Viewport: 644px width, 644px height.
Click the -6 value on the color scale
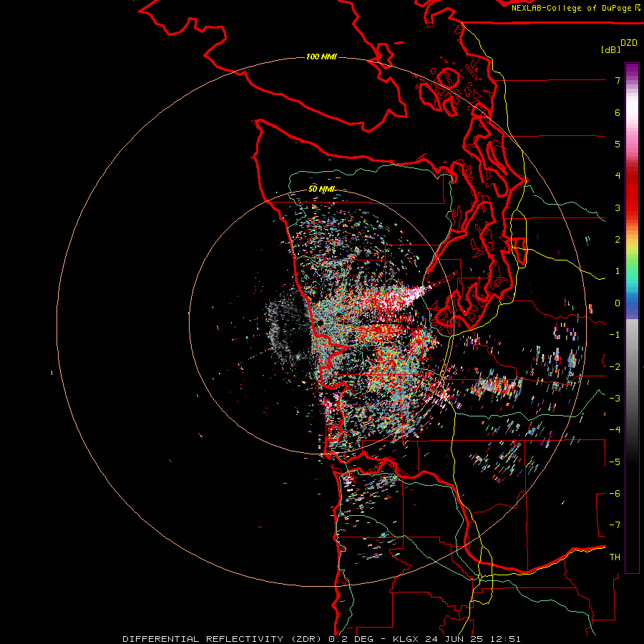click(615, 494)
